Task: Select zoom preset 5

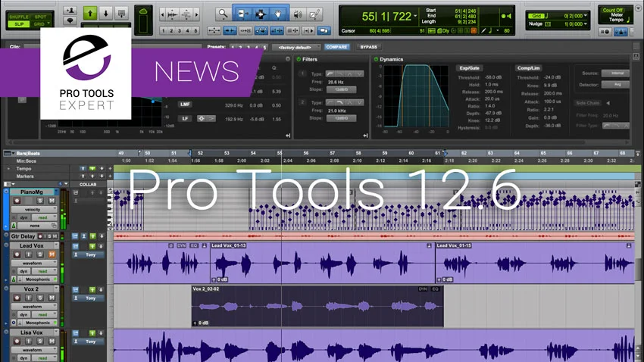Action: [196, 30]
